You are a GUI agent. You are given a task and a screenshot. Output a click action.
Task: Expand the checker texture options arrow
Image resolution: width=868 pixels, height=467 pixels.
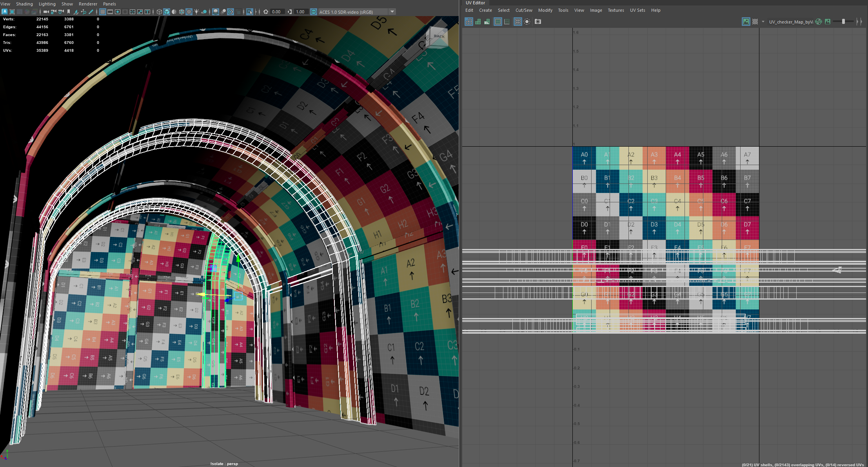coord(763,22)
